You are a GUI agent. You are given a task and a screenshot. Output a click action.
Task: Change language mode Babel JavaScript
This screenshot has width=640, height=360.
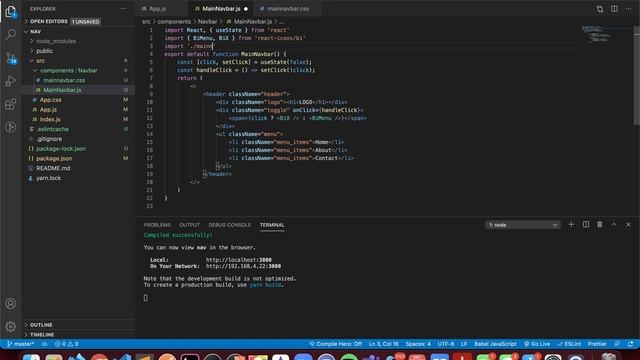coord(495,344)
